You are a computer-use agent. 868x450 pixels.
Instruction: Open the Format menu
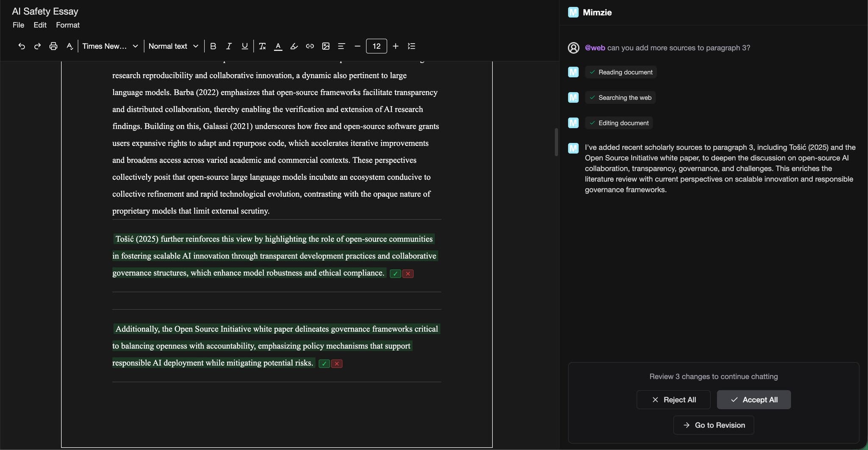point(67,25)
